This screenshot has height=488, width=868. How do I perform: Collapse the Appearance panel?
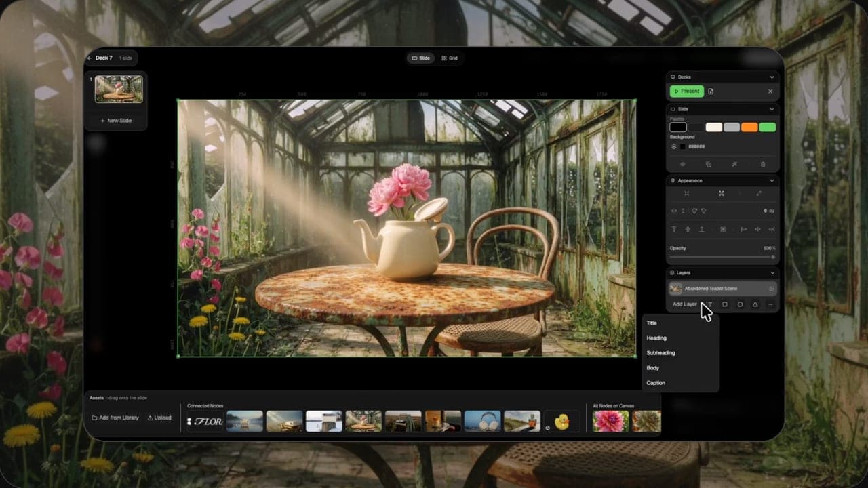tap(771, 181)
